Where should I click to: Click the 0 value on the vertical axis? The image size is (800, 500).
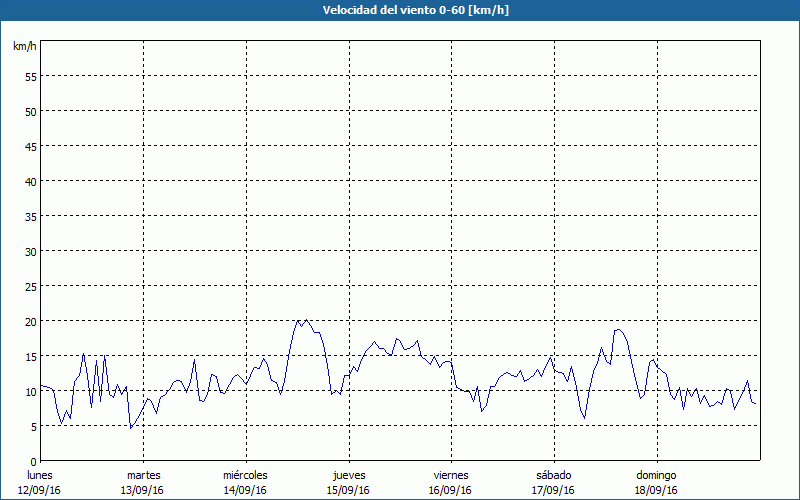(x=33, y=461)
